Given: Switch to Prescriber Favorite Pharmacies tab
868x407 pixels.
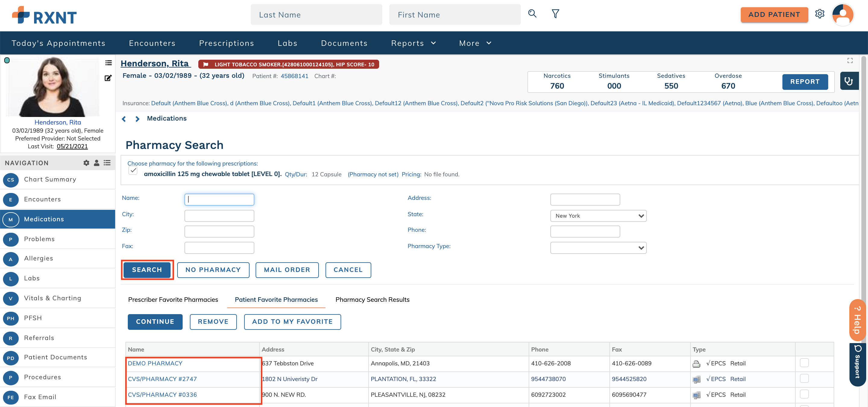Looking at the screenshot, I should click(173, 300).
